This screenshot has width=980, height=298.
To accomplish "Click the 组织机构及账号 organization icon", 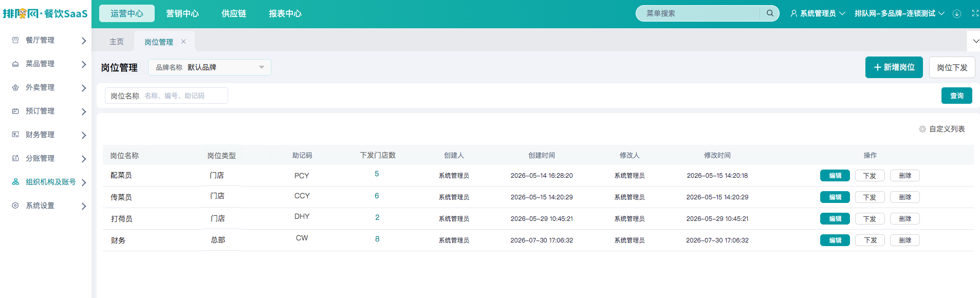I will coord(15,182).
